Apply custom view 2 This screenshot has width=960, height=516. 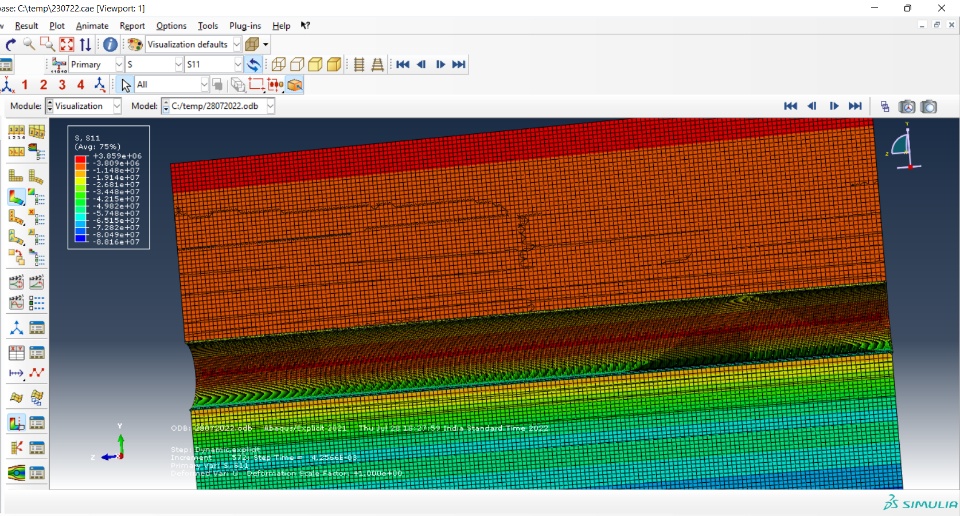pyautogui.click(x=43, y=84)
